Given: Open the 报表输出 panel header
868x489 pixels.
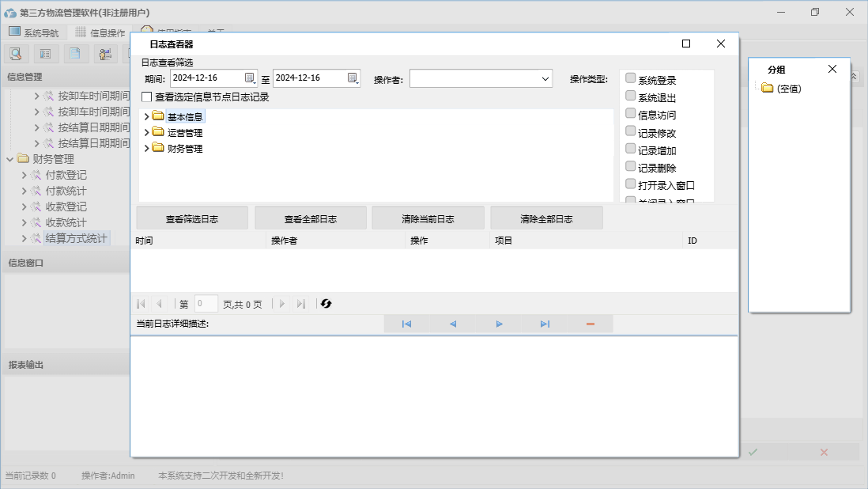Looking at the screenshot, I should point(66,365).
